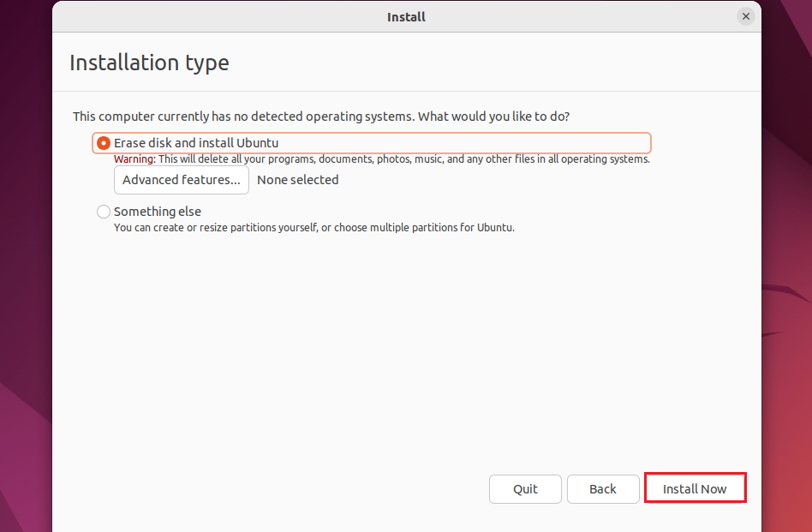Select the radio button next to Erase disk
This screenshot has width=812, height=532.
pos(103,143)
